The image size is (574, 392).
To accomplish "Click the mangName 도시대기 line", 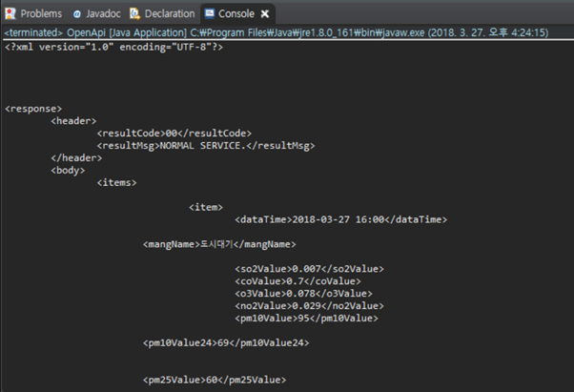I will [x=219, y=244].
